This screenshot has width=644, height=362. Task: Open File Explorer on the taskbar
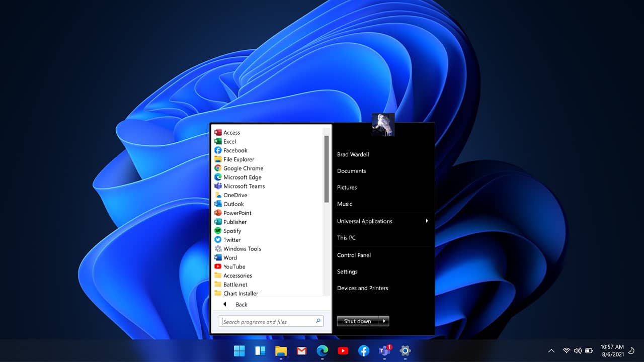click(281, 350)
